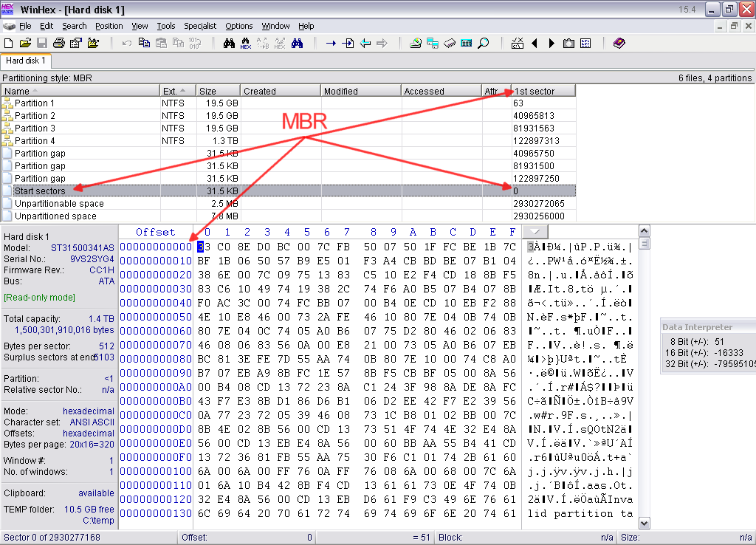Open the Options menu

[x=239, y=26]
